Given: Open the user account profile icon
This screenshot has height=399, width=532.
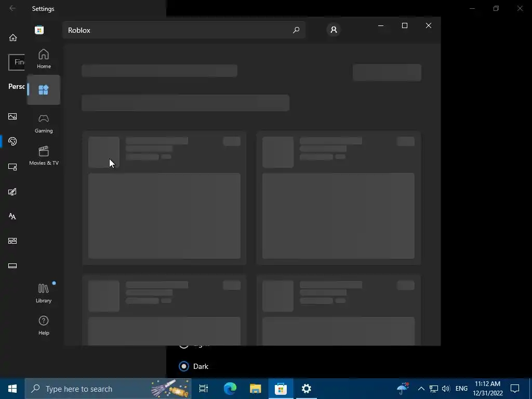Looking at the screenshot, I should (x=334, y=30).
